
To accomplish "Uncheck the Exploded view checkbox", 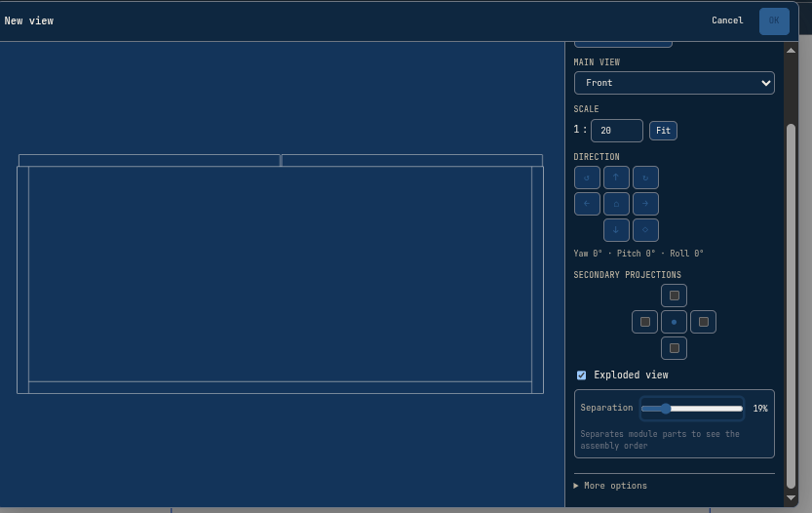I will [x=582, y=375].
